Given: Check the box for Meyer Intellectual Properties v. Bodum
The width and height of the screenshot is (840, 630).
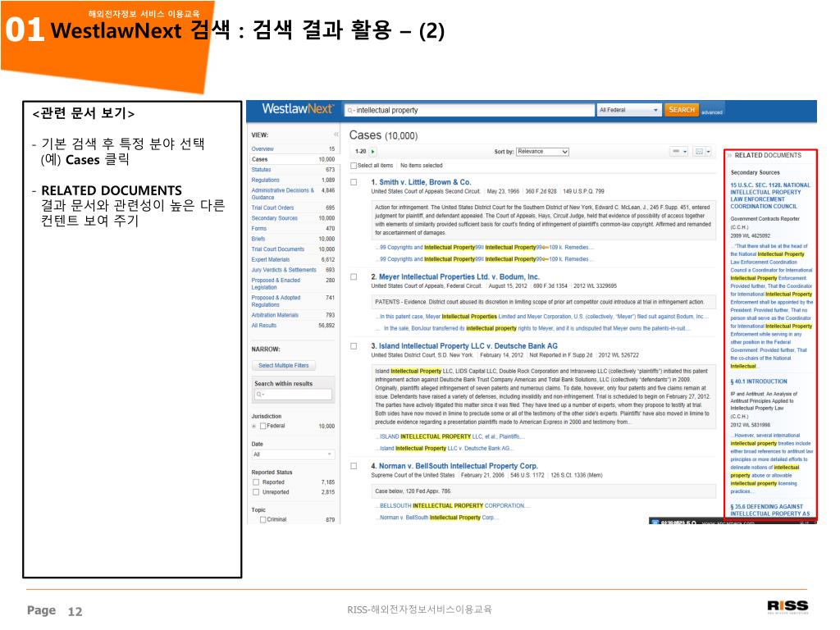Looking at the screenshot, I should (354, 277).
